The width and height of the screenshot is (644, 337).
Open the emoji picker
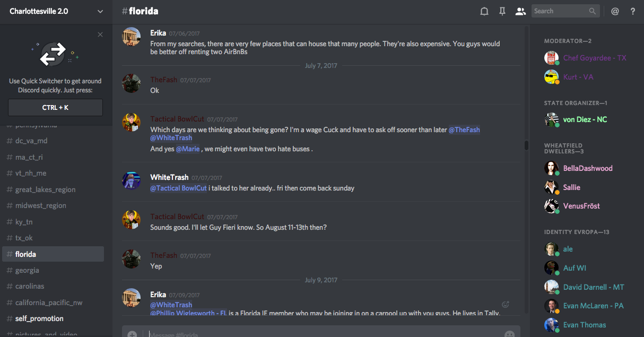pos(509,334)
